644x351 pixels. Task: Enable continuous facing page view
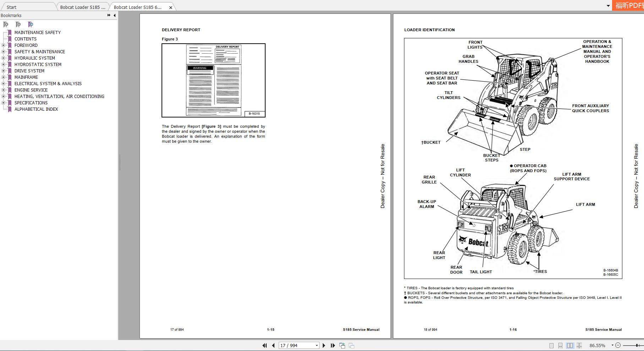coord(579,345)
